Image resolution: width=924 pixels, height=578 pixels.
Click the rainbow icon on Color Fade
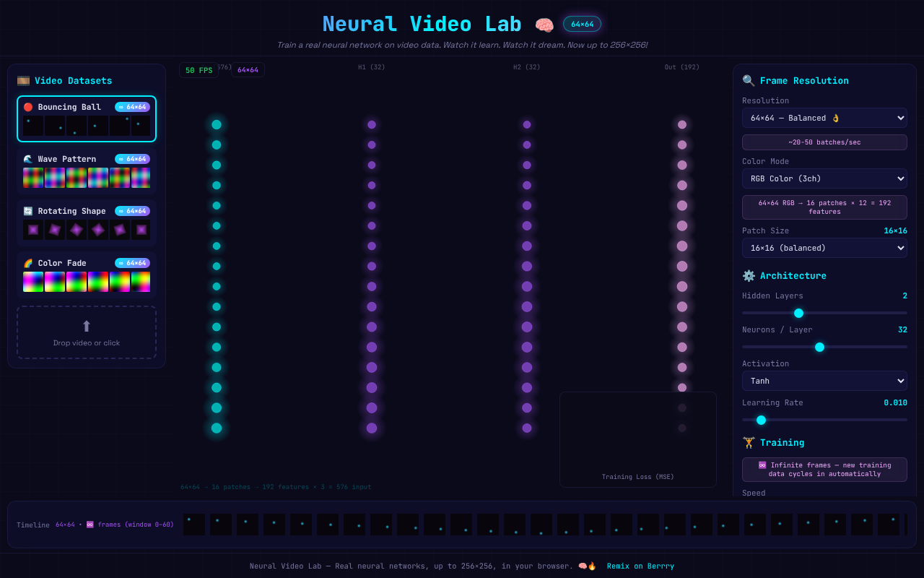(x=27, y=262)
